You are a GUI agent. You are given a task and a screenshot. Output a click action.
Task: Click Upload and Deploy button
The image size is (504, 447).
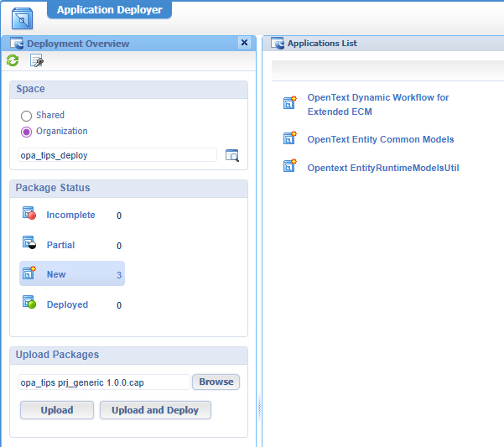point(155,410)
